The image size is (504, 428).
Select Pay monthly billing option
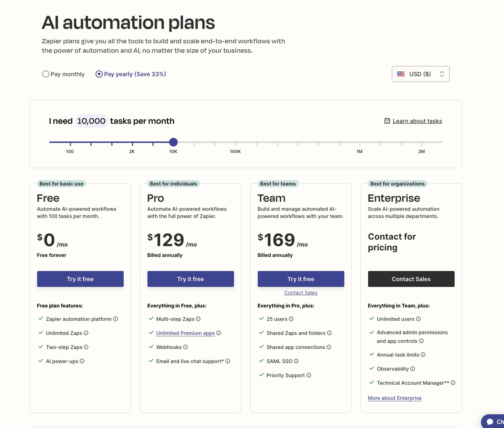point(63,74)
